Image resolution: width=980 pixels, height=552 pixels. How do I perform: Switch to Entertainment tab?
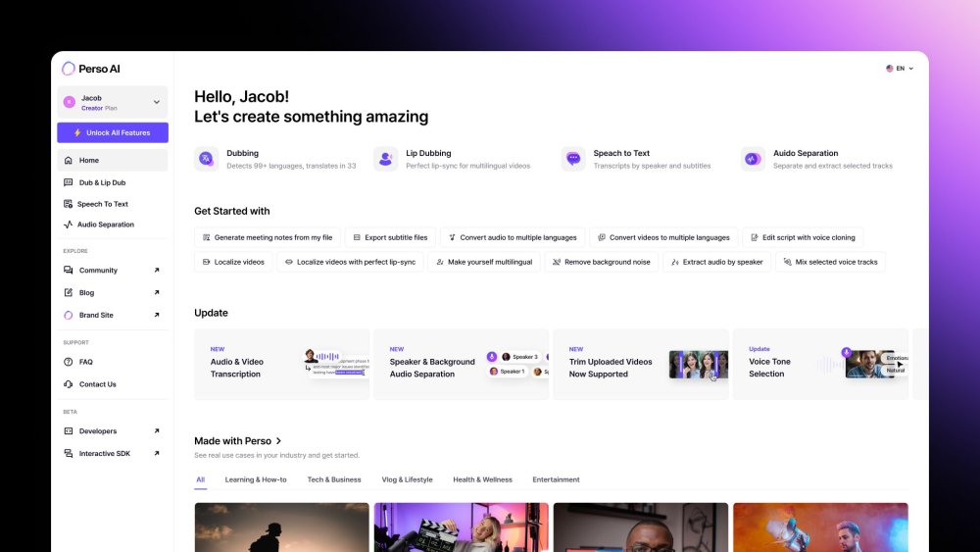click(556, 479)
